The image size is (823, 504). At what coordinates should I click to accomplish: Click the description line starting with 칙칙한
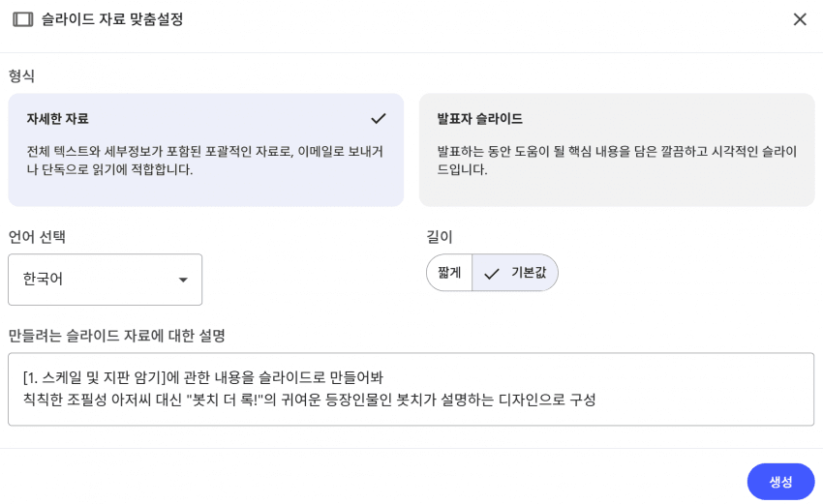(x=309, y=400)
